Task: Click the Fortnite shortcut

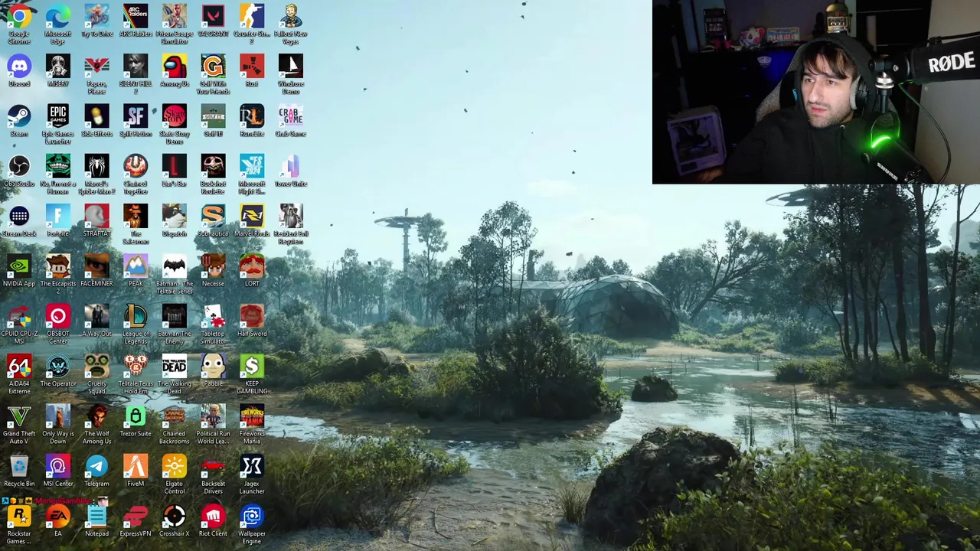Action: [57, 217]
